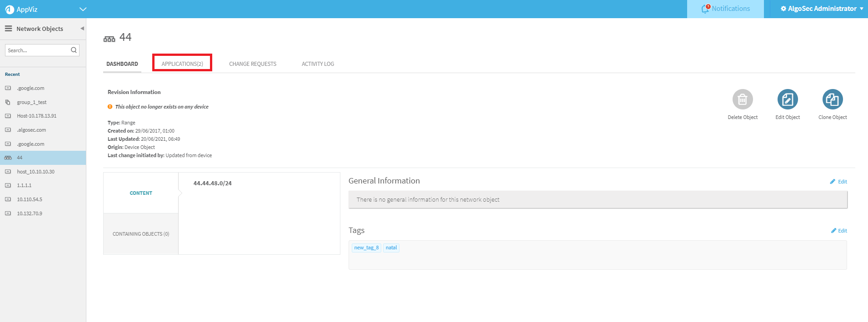Click the new_tag_8 tag
Viewport: 868px width, 322px height.
[x=366, y=248]
